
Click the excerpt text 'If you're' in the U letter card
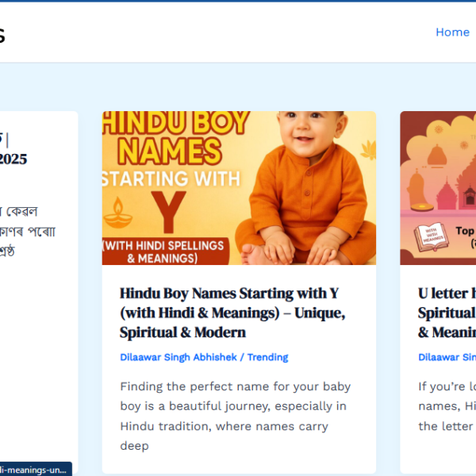(x=441, y=387)
